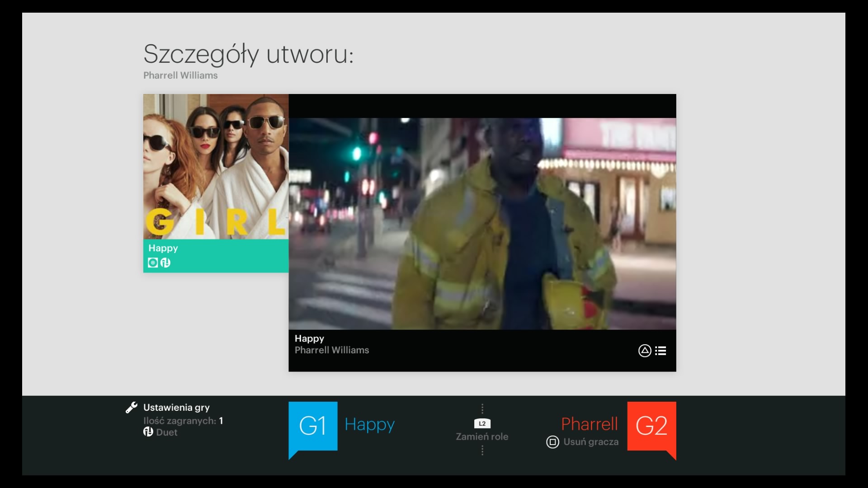
Task: Click the square button icon beside Usuń gracza
Action: click(552, 442)
